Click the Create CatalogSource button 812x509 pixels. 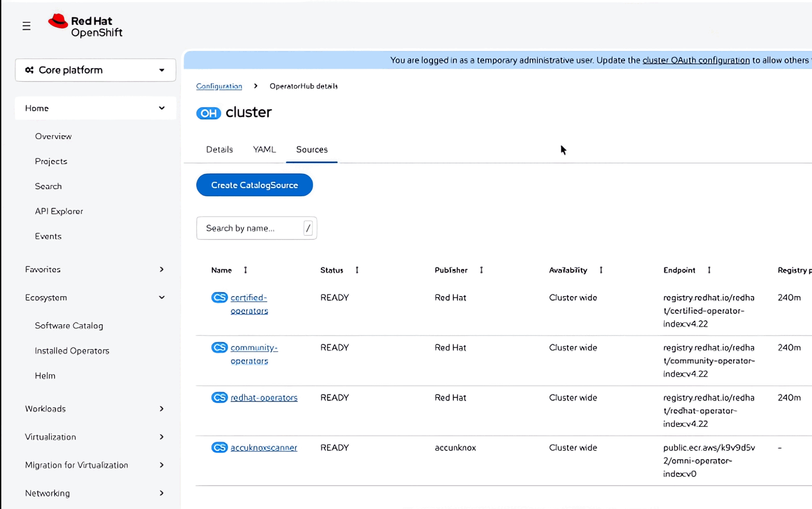[254, 185]
